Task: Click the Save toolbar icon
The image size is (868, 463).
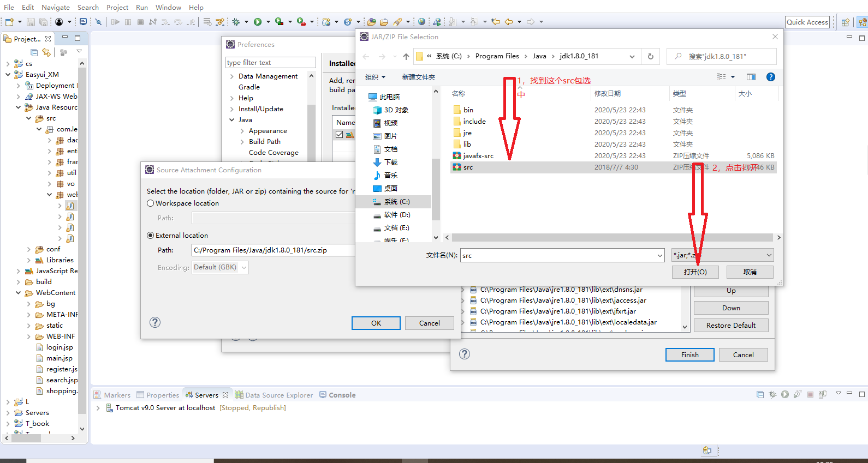Action: click(31, 22)
